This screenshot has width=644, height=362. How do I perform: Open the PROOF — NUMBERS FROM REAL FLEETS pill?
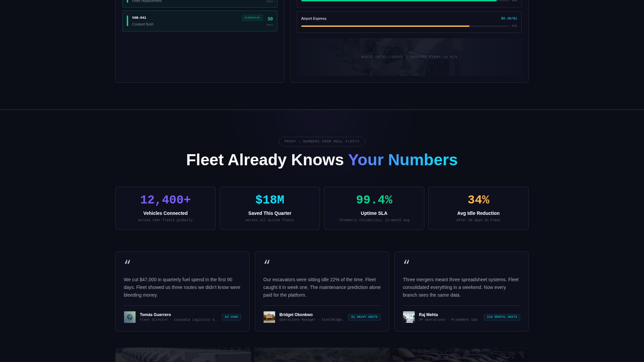pos(322,141)
